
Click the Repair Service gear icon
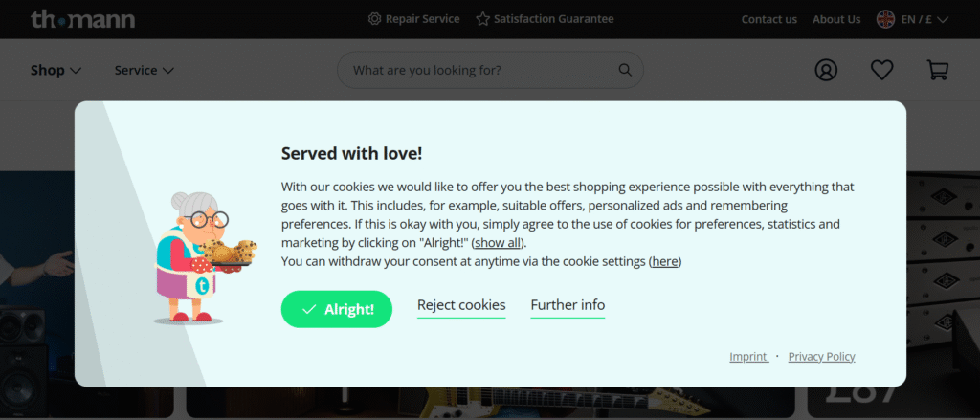point(374,19)
